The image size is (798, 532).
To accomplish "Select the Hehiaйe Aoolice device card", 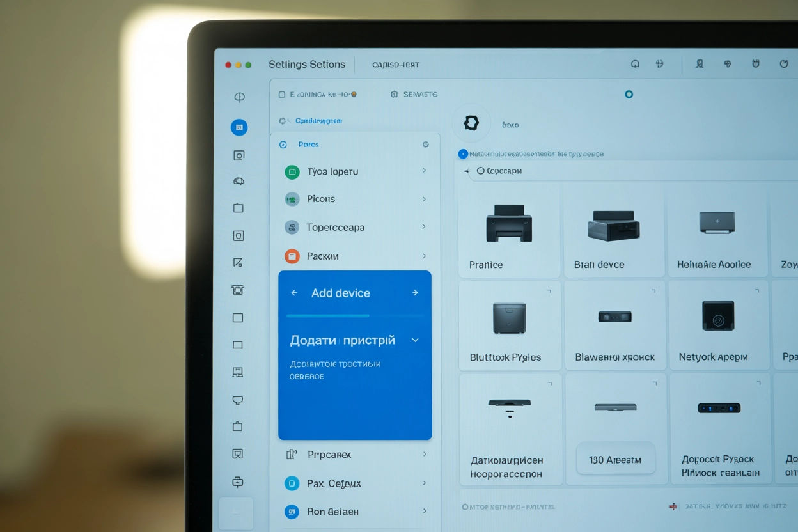I will click(717, 231).
